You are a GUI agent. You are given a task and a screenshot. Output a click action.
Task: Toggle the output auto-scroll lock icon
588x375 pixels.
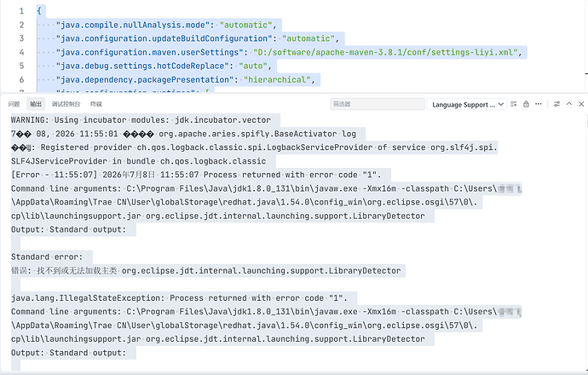(x=526, y=104)
